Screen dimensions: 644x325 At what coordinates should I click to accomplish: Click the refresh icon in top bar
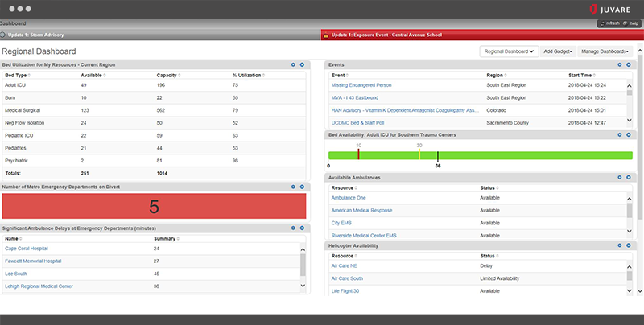pos(602,23)
